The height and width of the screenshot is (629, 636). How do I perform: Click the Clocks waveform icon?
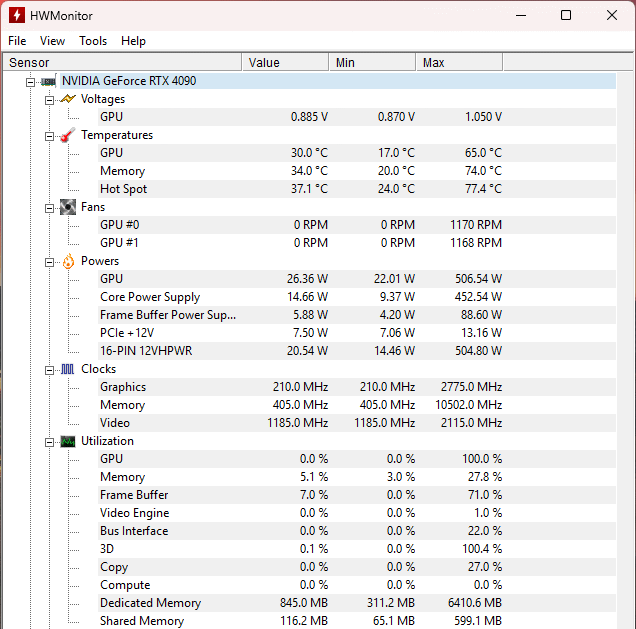(67, 369)
